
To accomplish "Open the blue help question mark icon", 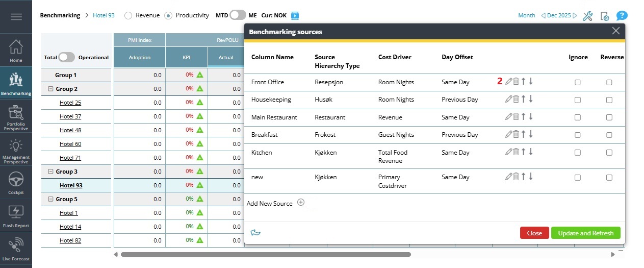I will [622, 16].
